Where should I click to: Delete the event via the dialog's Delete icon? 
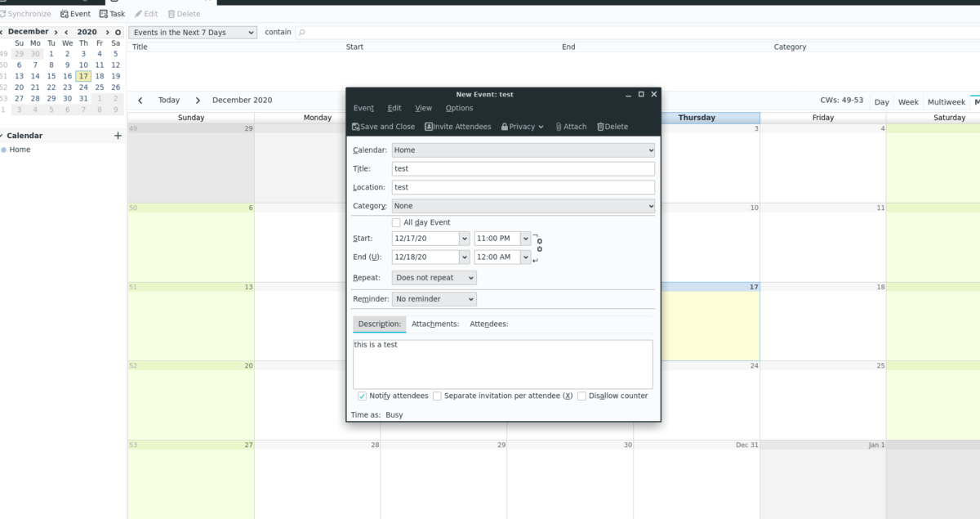pyautogui.click(x=612, y=126)
